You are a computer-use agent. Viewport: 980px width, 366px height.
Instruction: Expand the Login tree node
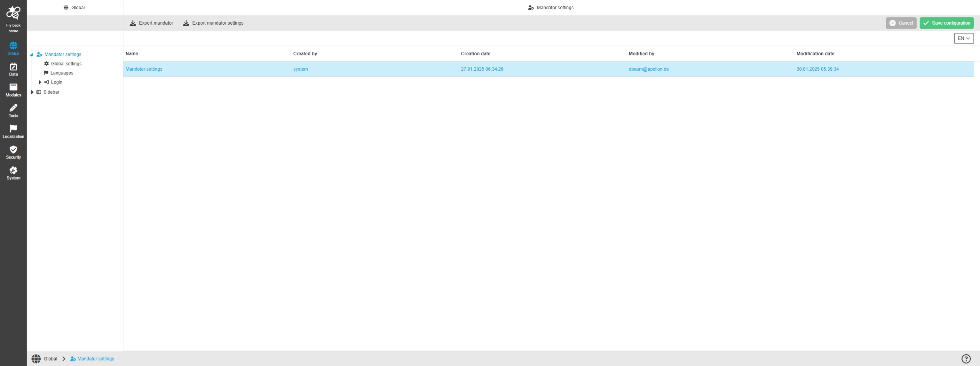(x=40, y=82)
